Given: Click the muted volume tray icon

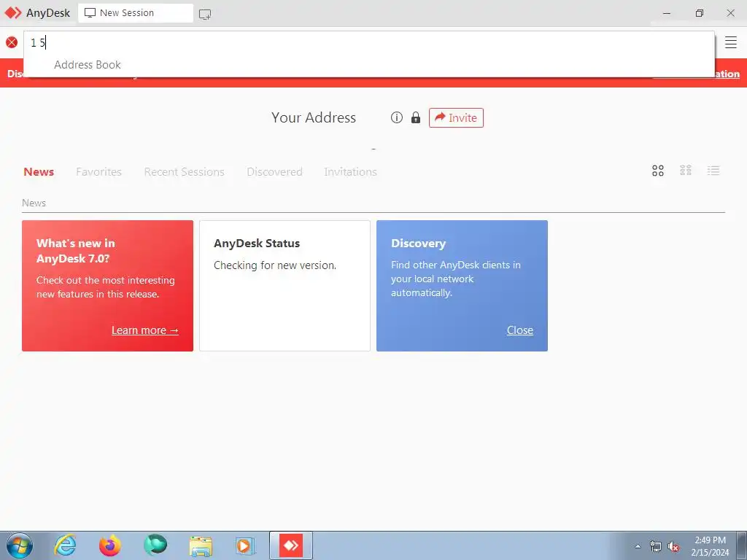Looking at the screenshot, I should tap(673, 546).
